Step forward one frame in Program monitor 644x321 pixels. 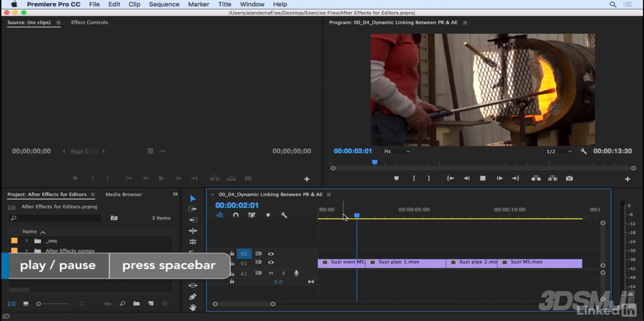click(x=500, y=178)
